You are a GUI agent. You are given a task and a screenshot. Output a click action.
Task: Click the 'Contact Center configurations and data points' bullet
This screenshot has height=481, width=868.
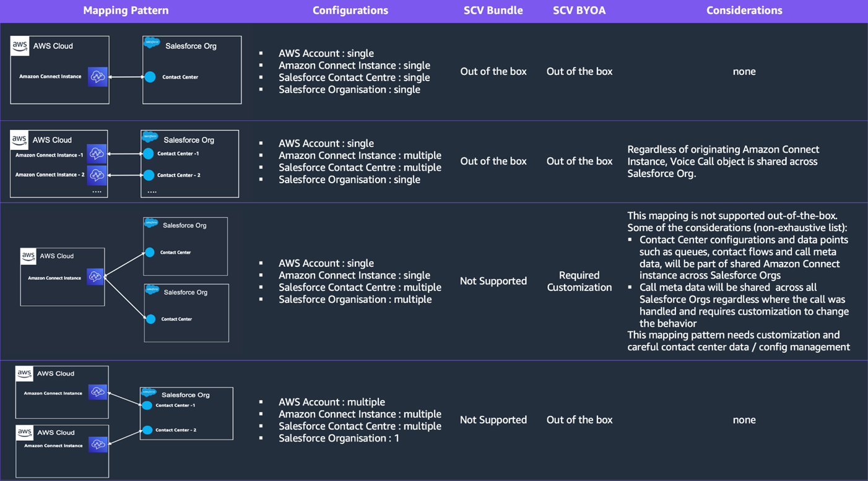coord(744,258)
